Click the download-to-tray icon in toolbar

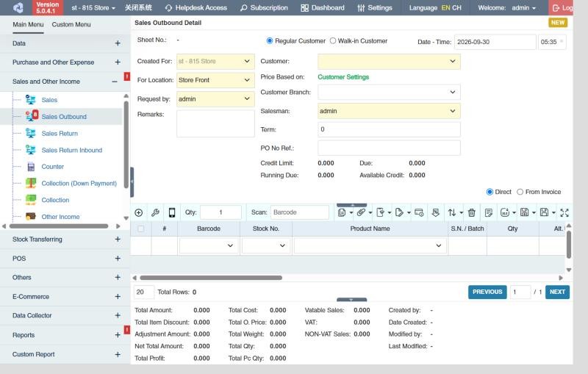pos(435,212)
